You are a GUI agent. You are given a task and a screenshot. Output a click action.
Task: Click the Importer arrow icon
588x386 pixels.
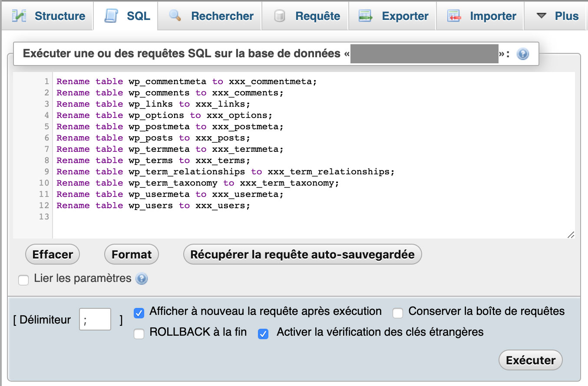(x=454, y=16)
